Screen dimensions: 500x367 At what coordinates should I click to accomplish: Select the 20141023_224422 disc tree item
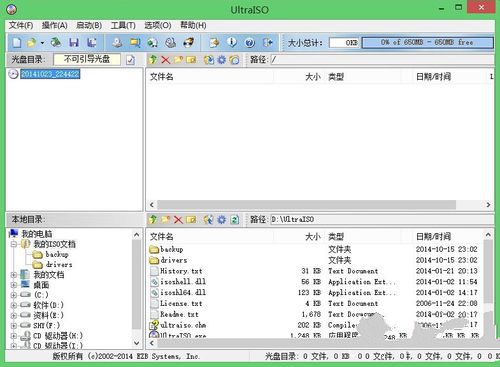(50, 74)
